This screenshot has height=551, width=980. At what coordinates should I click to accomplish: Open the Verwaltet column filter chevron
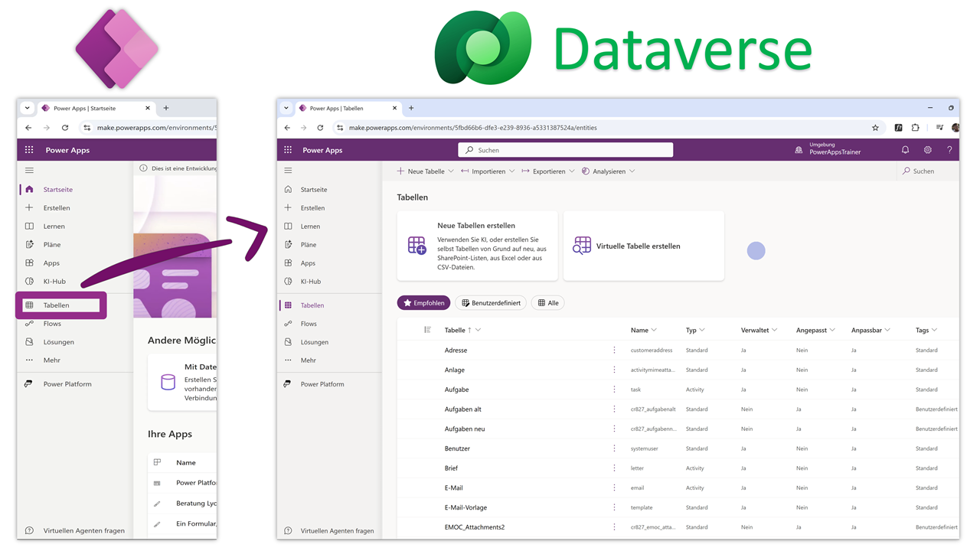point(775,330)
